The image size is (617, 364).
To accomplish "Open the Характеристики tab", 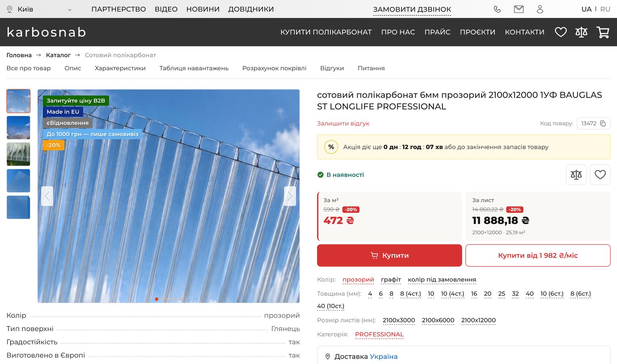I will click(x=120, y=68).
